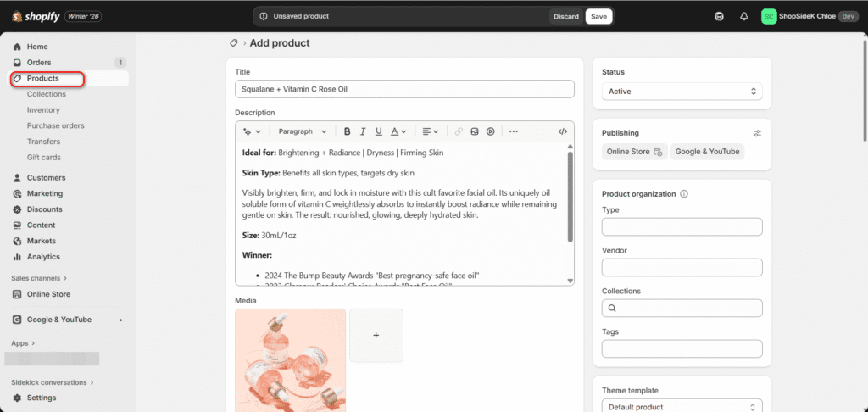Viewport: 868px width, 412px height.
Task: Click the Google & YouTube publishing chip
Action: (708, 152)
